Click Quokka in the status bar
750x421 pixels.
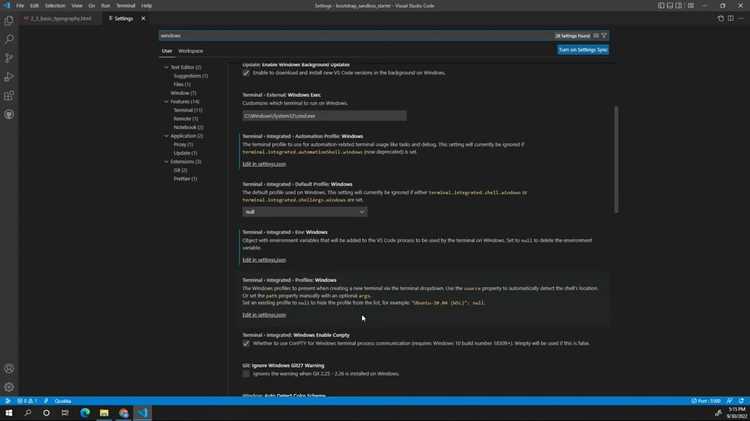[63, 401]
